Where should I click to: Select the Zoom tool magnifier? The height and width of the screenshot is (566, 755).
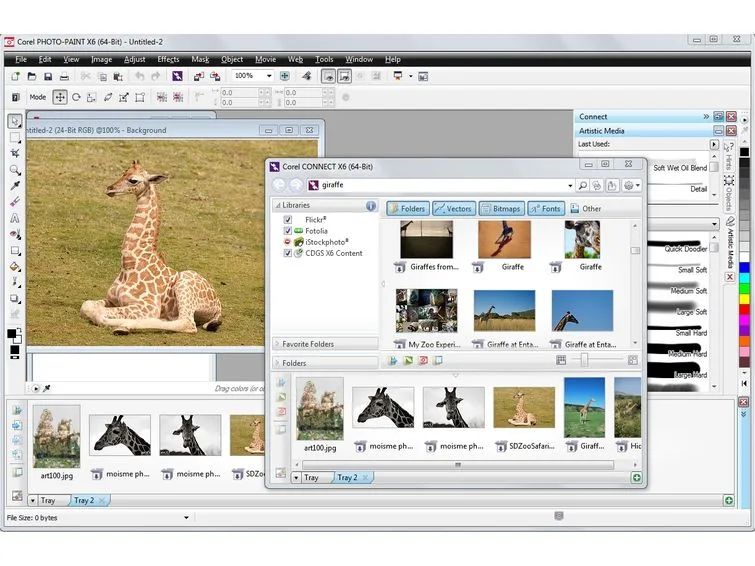click(x=15, y=170)
